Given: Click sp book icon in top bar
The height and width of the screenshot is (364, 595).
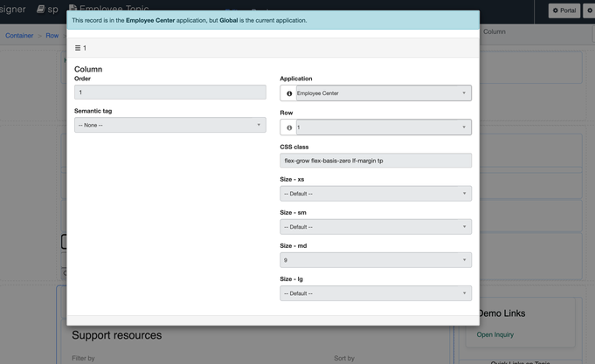Looking at the screenshot, I should point(40,9).
